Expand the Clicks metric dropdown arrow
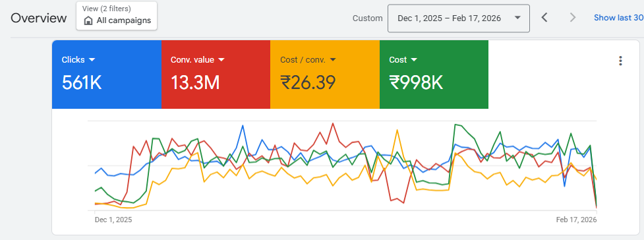This screenshot has height=240, width=644. [92, 60]
